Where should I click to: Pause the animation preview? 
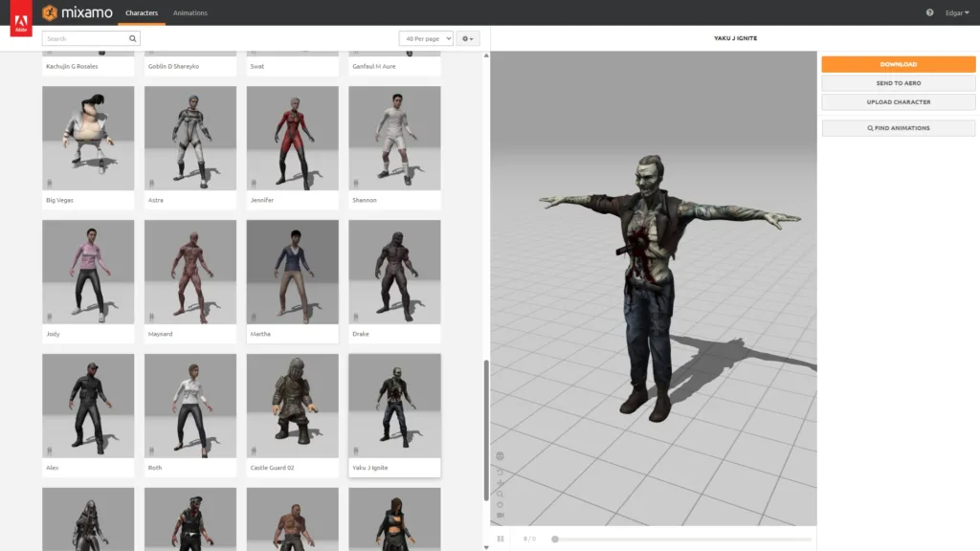pyautogui.click(x=501, y=539)
